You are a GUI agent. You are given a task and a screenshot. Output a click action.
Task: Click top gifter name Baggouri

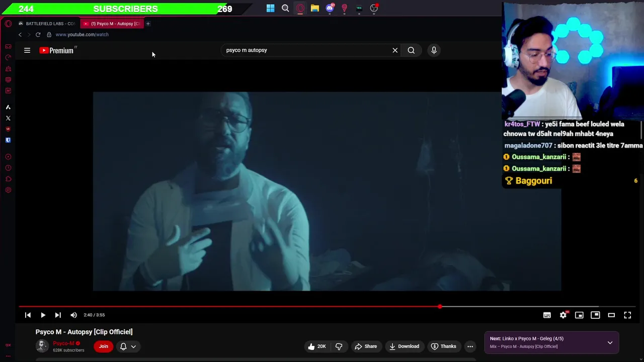[x=534, y=181]
